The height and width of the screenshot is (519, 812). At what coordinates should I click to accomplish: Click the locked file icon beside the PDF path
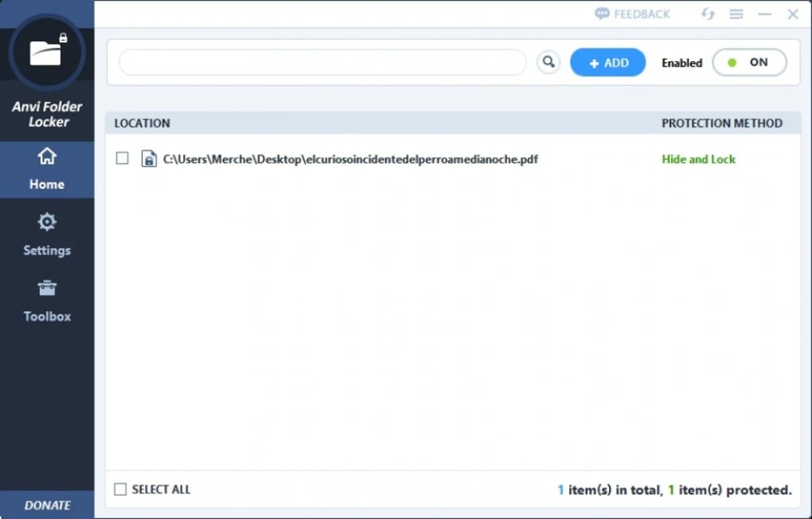tap(148, 158)
